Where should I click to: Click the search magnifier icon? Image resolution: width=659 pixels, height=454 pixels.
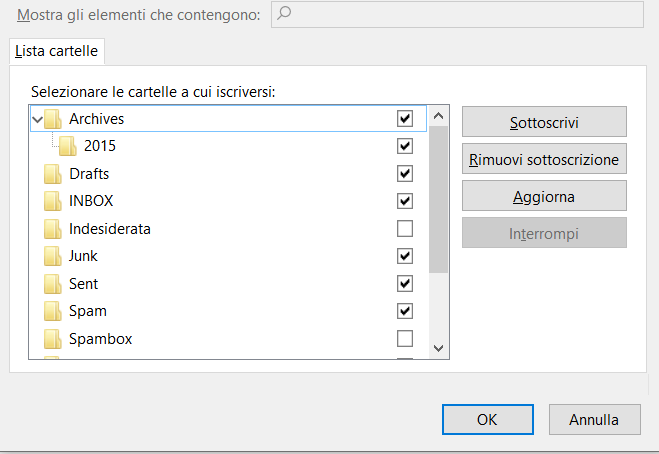[284, 13]
